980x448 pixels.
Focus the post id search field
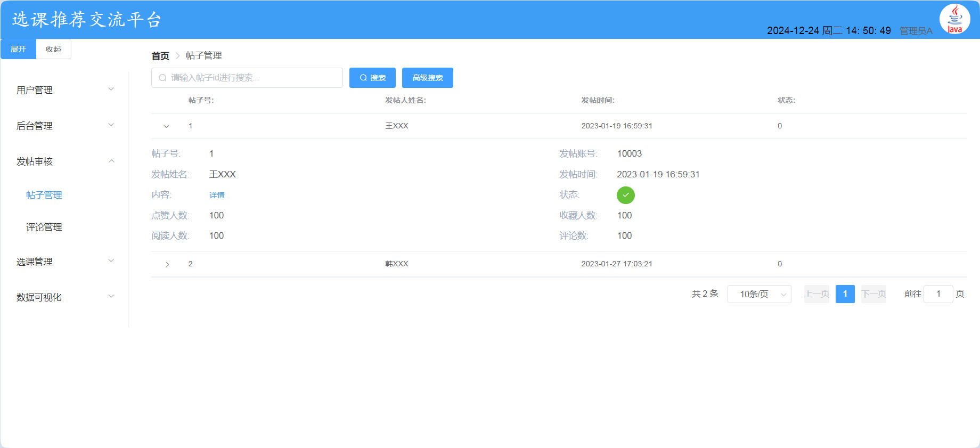pyautogui.click(x=247, y=78)
